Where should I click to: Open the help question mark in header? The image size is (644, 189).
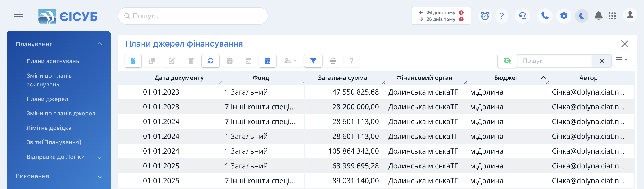pyautogui.click(x=502, y=16)
